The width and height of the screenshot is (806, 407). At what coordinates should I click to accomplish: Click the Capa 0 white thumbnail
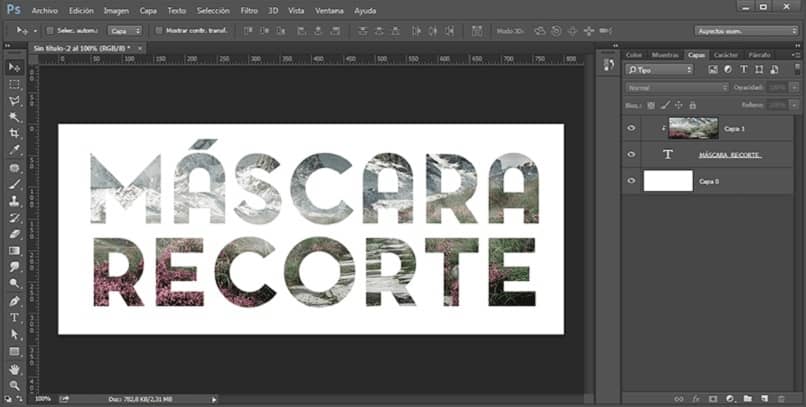[668, 181]
